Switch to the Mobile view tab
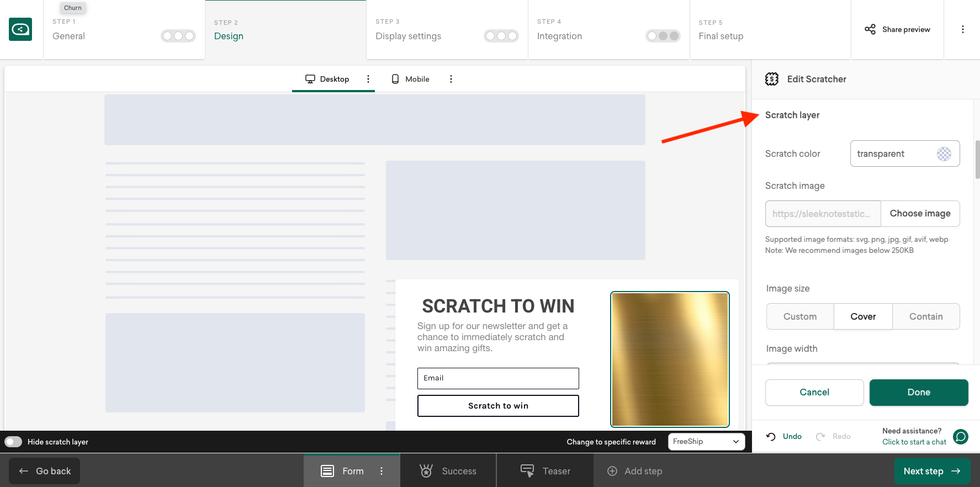The image size is (980, 487). click(x=411, y=79)
